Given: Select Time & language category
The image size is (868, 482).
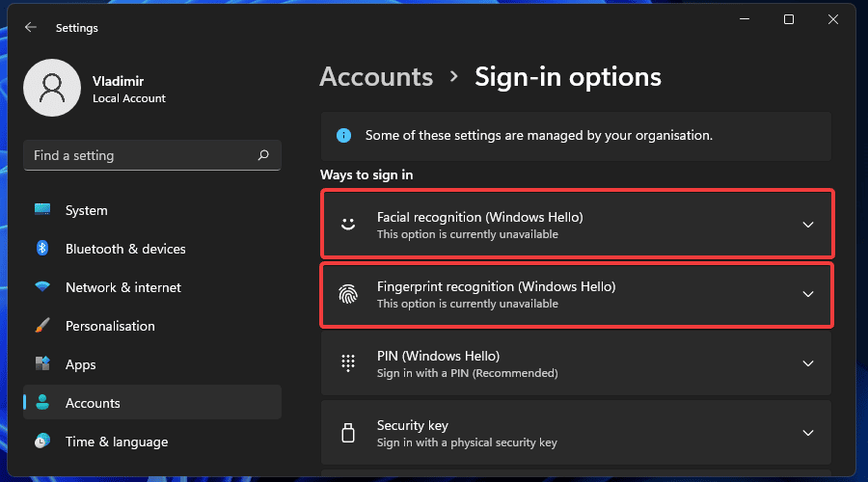Looking at the screenshot, I should pos(152,442).
